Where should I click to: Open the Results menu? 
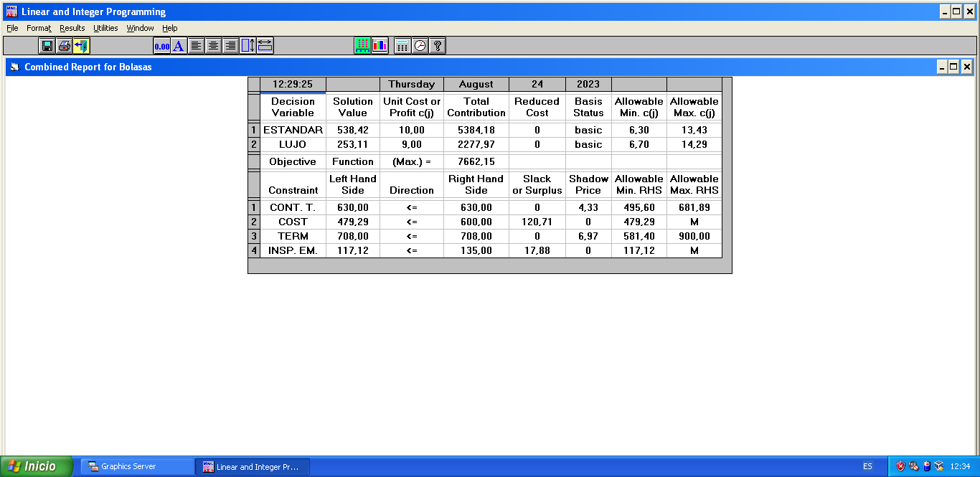(72, 28)
